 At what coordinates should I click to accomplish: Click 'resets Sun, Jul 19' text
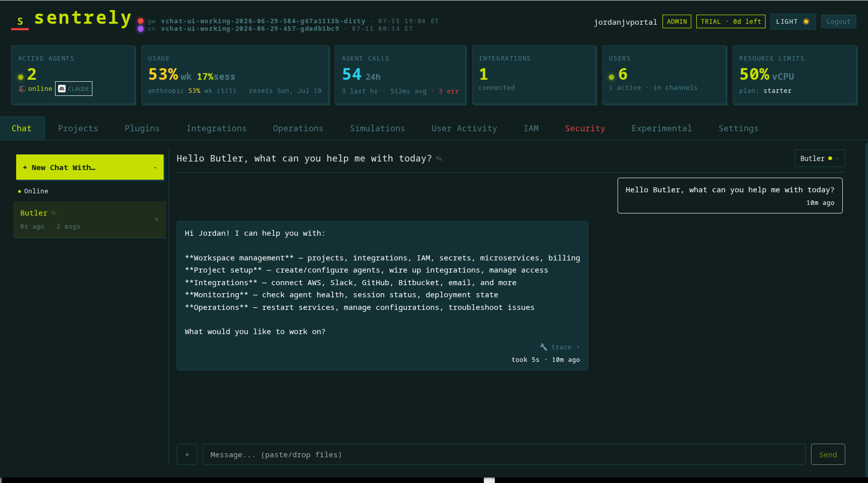pyautogui.click(x=285, y=91)
